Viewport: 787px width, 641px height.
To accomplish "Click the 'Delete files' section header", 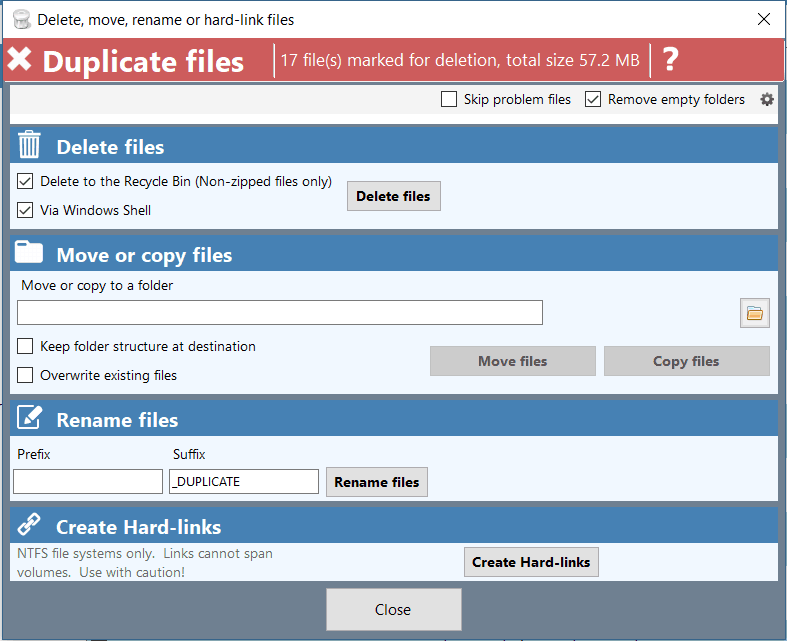I will click(110, 147).
